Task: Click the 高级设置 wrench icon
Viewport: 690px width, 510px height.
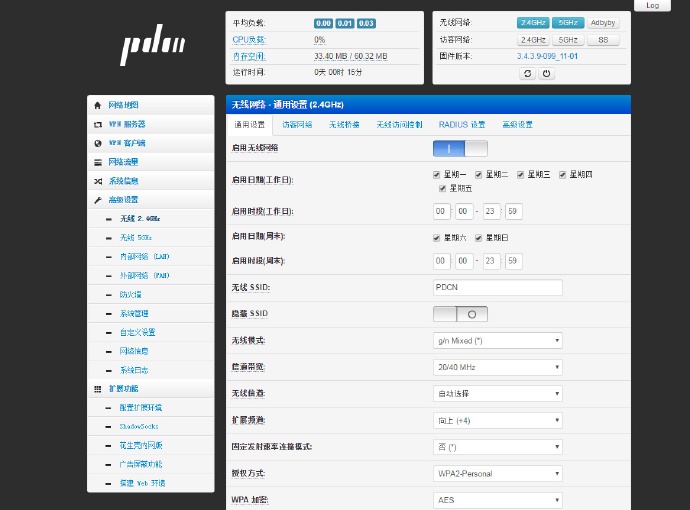Action: coord(98,200)
